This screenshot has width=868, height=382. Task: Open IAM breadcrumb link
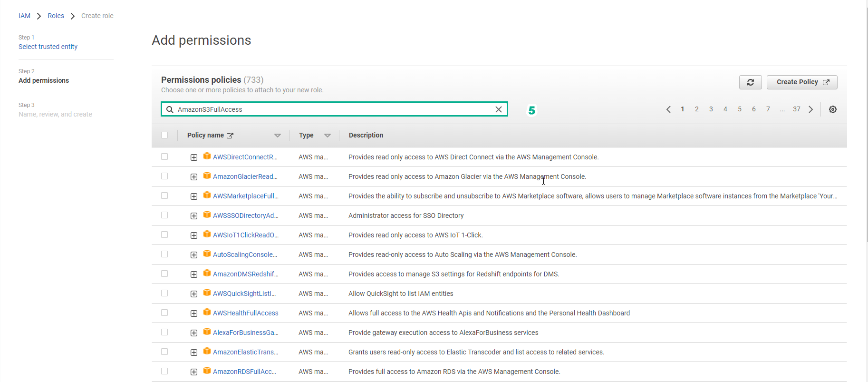(24, 16)
